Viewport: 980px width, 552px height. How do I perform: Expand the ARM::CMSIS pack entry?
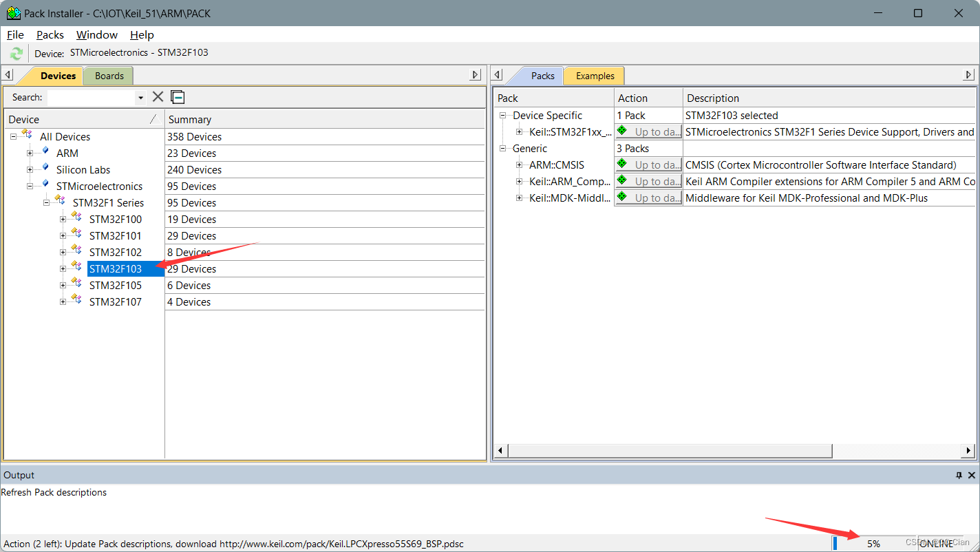coord(520,164)
